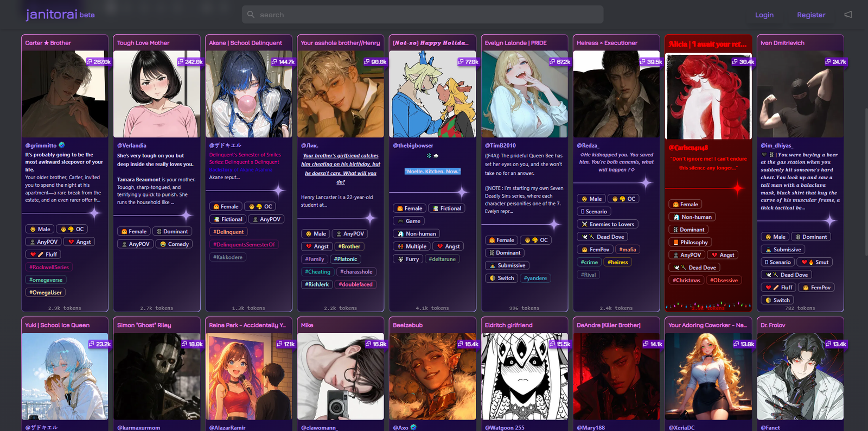Open Carter ★ Brother card title
The height and width of the screenshot is (431, 868).
pos(48,43)
